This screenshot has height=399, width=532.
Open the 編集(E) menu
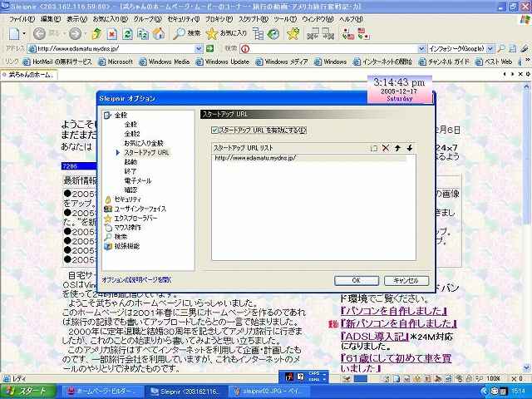(51, 18)
